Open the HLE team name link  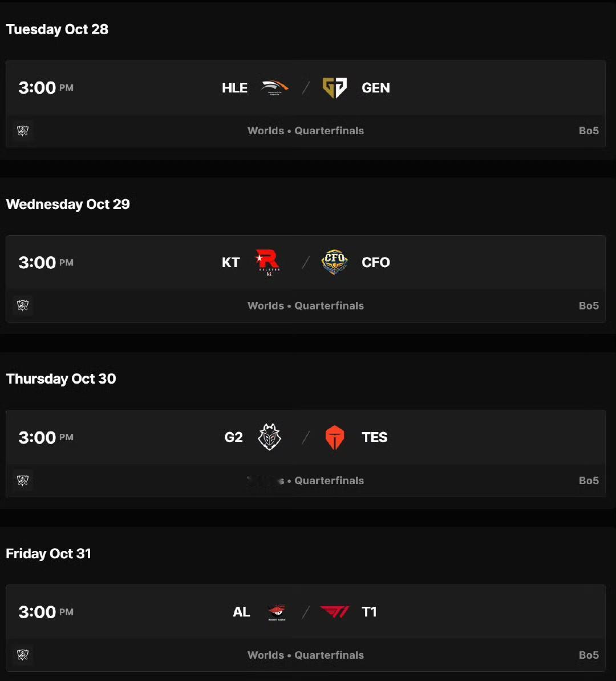point(234,88)
